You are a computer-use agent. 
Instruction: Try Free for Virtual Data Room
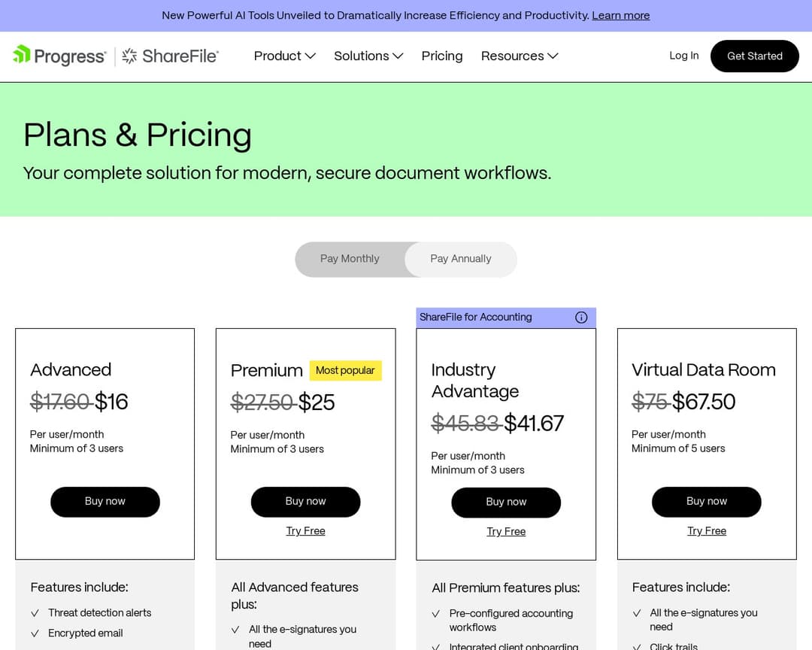point(706,531)
